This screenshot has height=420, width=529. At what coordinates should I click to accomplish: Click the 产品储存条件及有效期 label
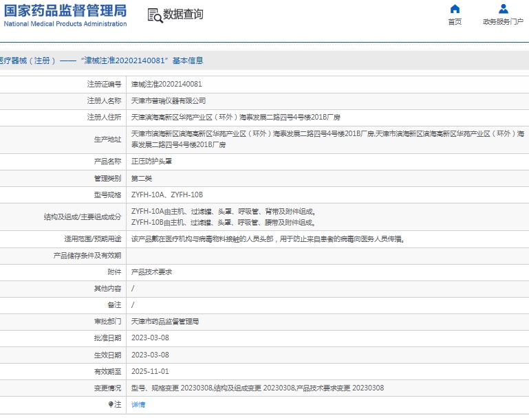point(87,256)
